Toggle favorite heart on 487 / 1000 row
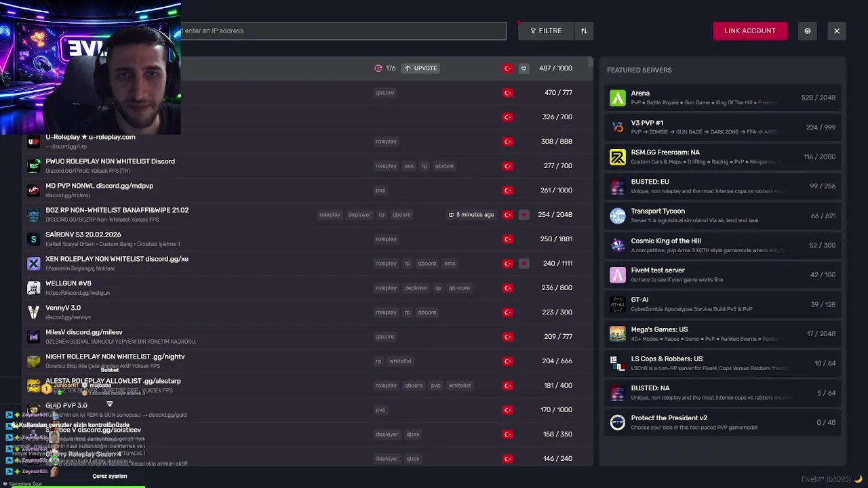Viewport: 868px width, 488px height. tap(524, 68)
